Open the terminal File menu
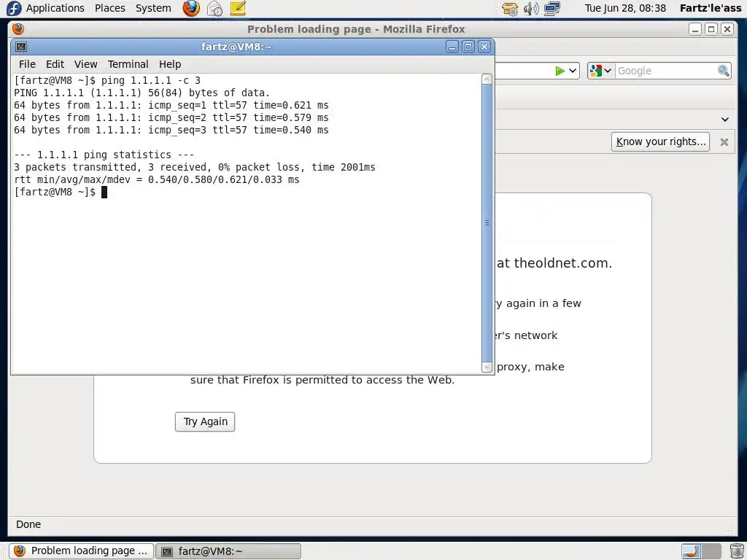This screenshot has height=560, width=747. [x=27, y=64]
